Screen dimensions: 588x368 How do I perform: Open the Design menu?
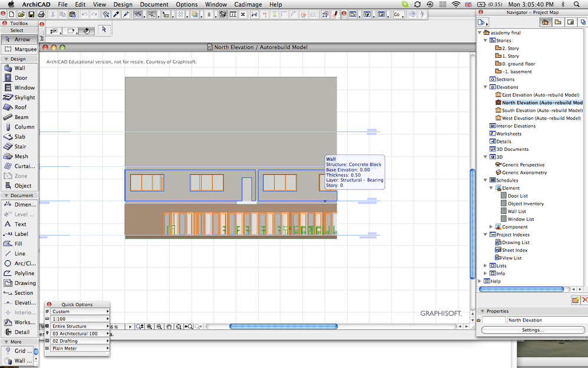point(123,4)
